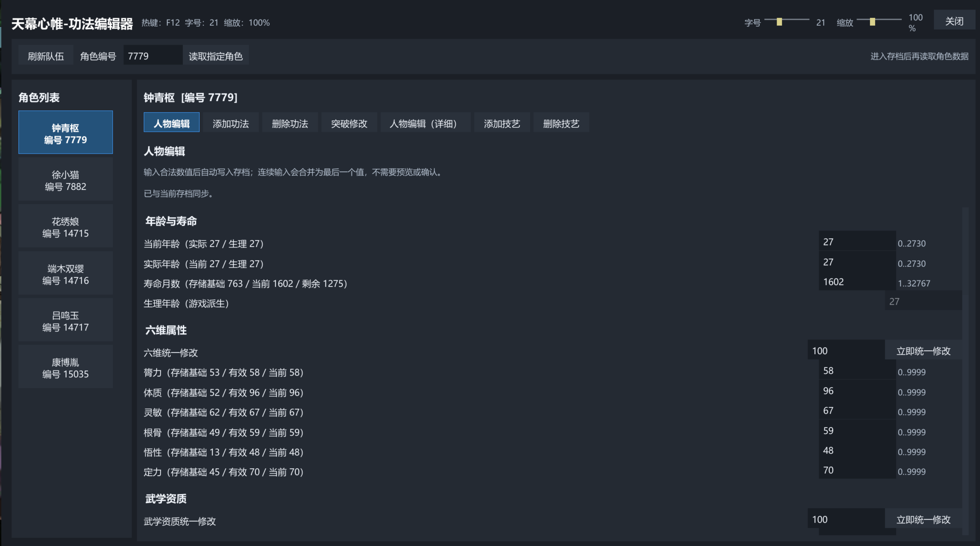Screen dimensions: 980x546
Task: Click the 武学资质 section heading
Action: click(166, 499)
